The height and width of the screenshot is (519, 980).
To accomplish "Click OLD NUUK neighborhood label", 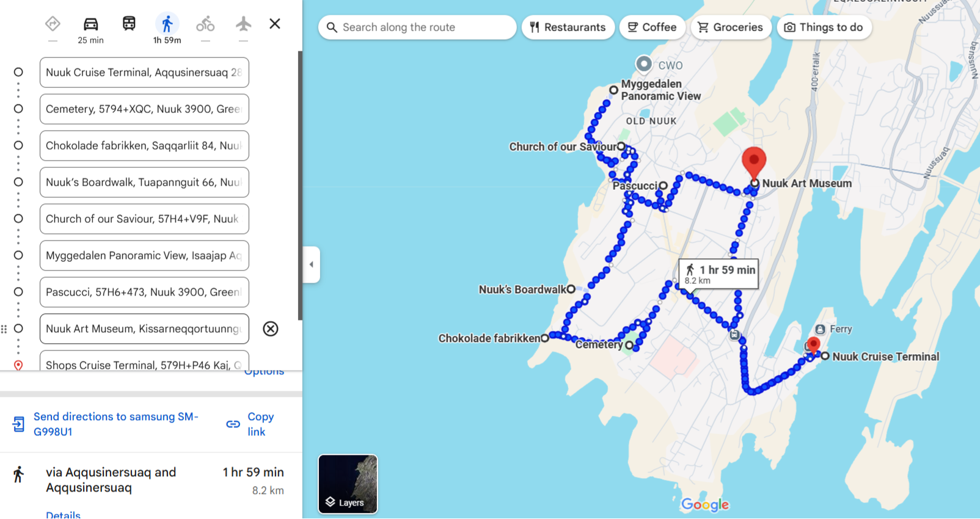I will (x=651, y=121).
